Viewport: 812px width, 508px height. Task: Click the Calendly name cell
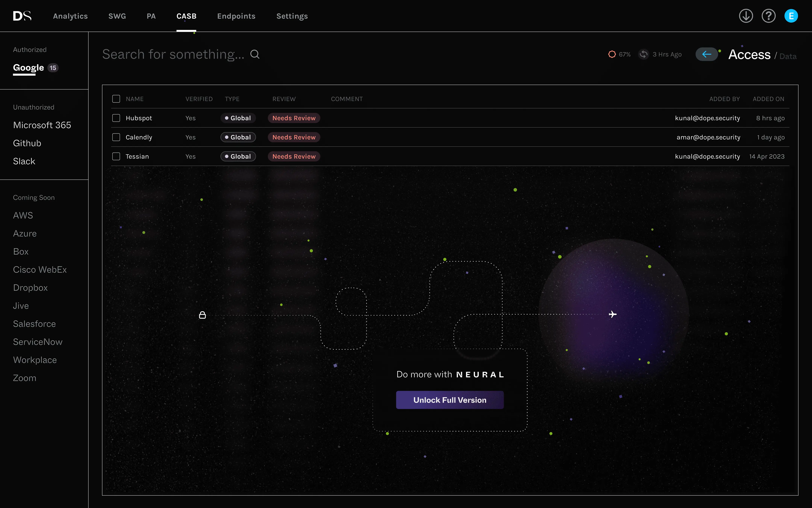tap(139, 137)
